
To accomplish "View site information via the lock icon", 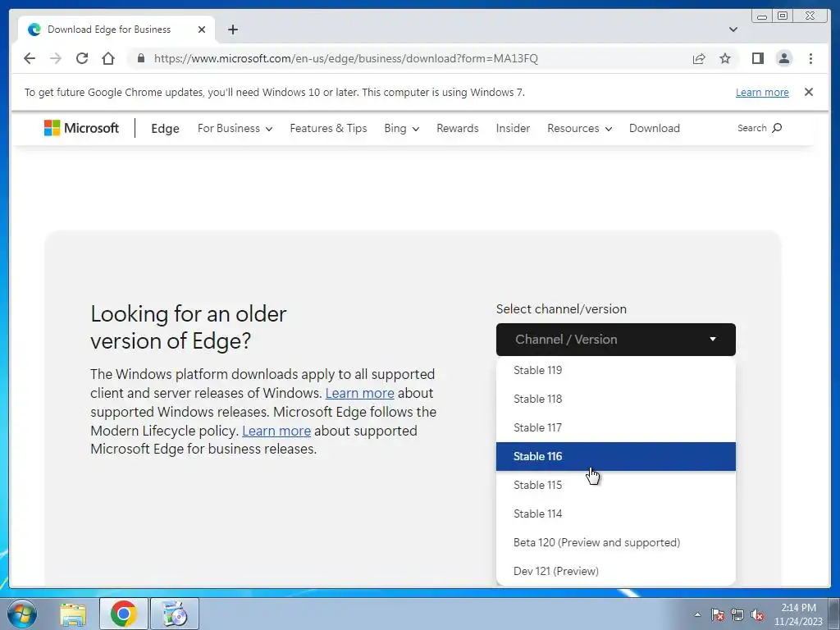I will 141,58.
